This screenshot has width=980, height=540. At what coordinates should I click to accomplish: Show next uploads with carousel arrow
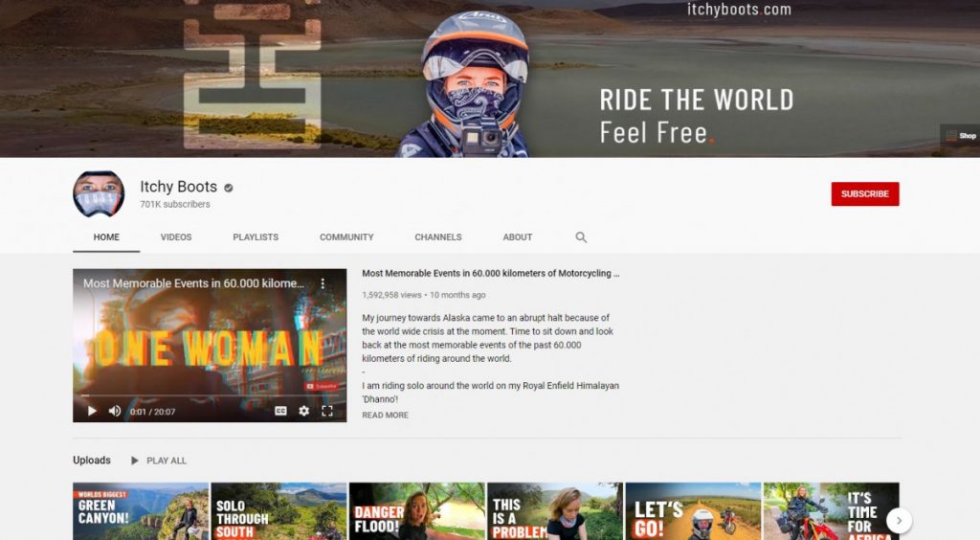(x=899, y=520)
